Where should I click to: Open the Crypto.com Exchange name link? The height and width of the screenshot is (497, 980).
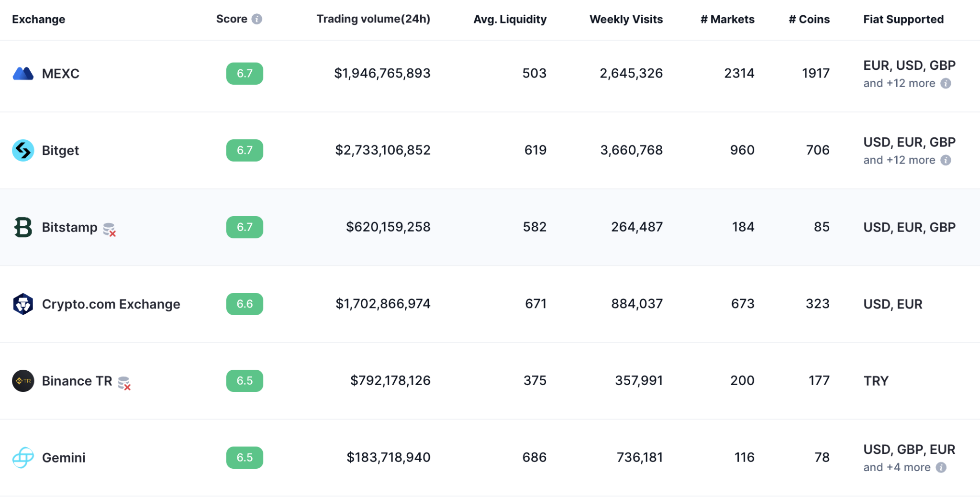[111, 304]
